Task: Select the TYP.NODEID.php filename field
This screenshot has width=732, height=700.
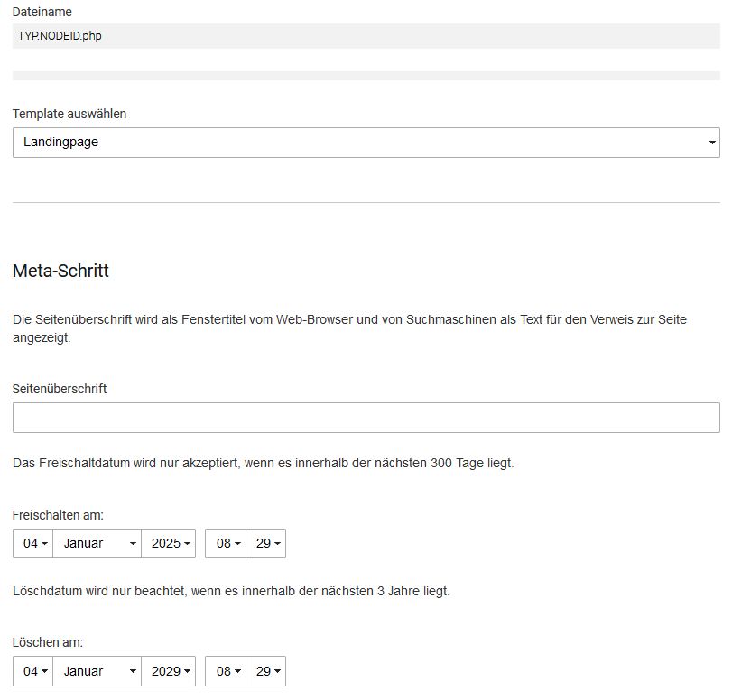Action: (x=366, y=37)
